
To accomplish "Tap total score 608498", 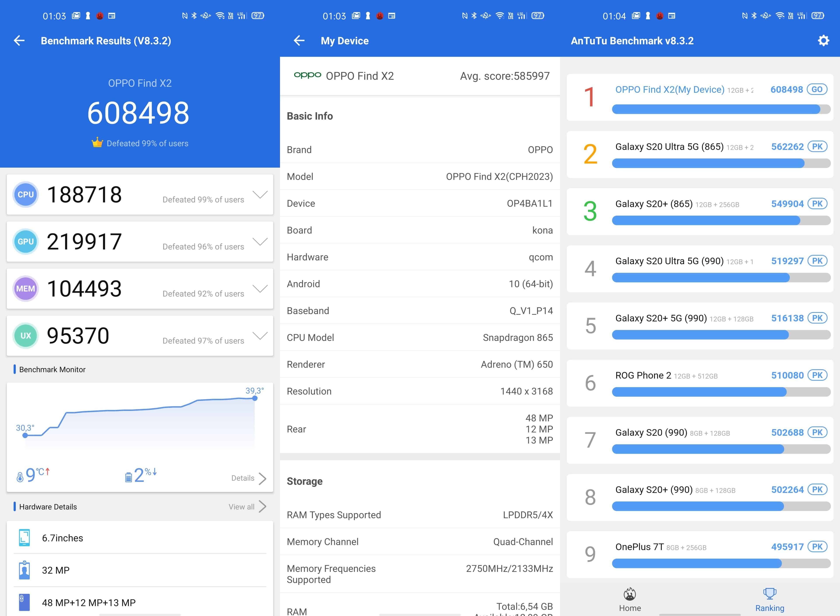I will click(x=138, y=113).
